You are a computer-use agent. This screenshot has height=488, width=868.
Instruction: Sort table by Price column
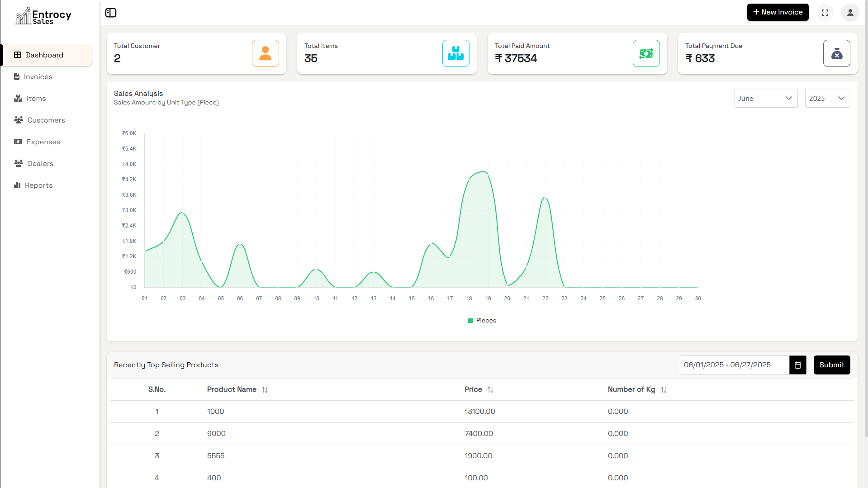pos(490,390)
